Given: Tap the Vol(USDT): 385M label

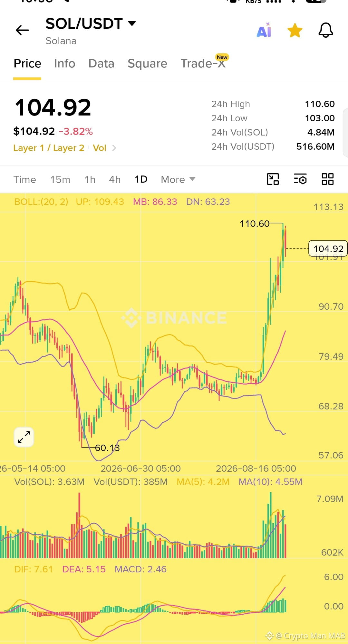Looking at the screenshot, I should tap(130, 482).
